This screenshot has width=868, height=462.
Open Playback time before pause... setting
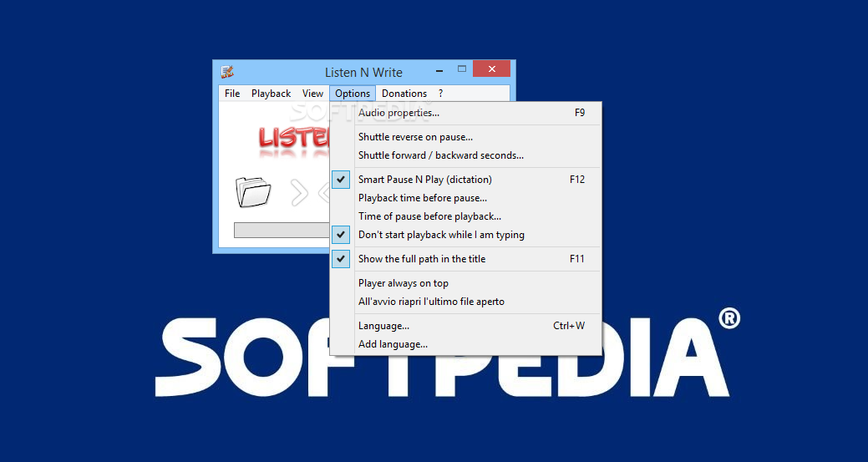pos(465,198)
